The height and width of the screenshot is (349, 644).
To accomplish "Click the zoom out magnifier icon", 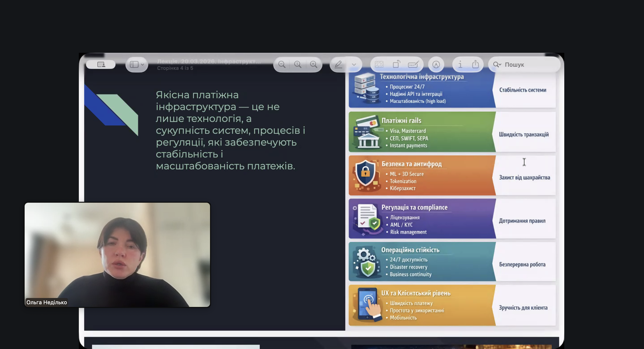I will coord(282,64).
